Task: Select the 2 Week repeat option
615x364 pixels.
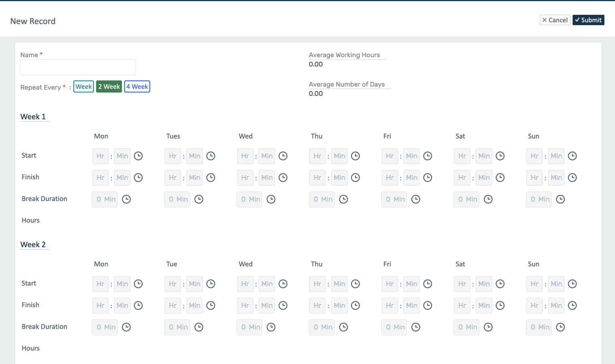Action: 109,86
